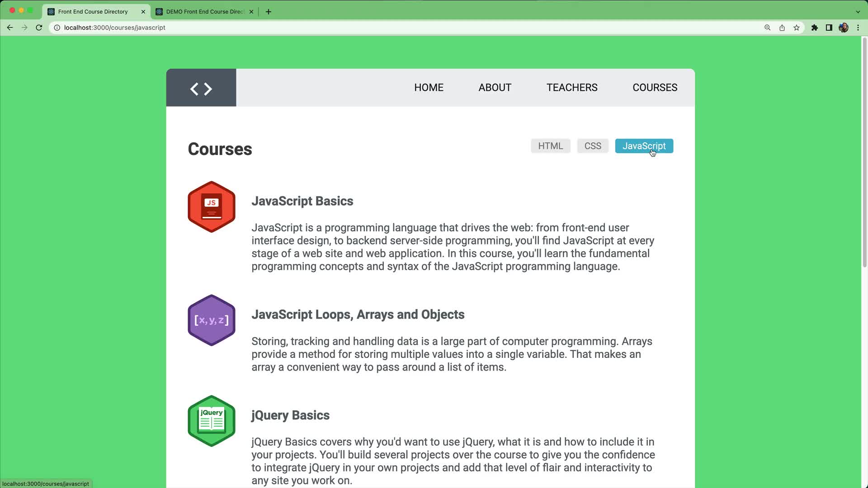Open the Extensions puzzle icon
The height and width of the screenshot is (488, 868).
(x=815, y=28)
